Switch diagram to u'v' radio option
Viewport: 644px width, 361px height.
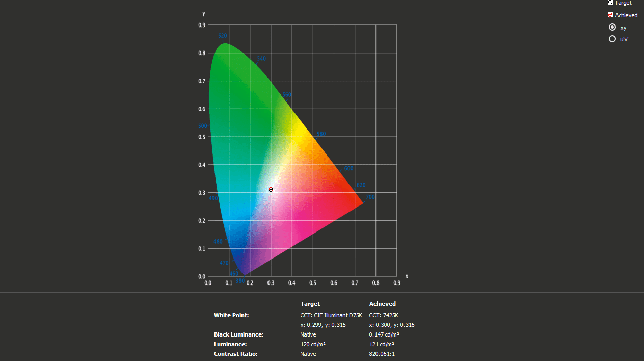pos(612,39)
